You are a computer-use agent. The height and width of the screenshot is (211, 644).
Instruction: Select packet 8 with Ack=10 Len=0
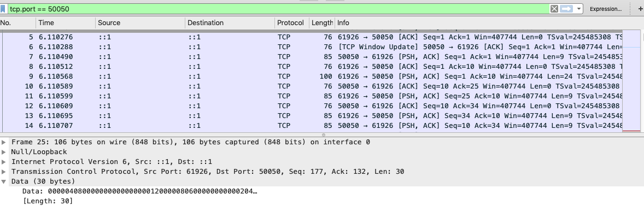[312, 67]
